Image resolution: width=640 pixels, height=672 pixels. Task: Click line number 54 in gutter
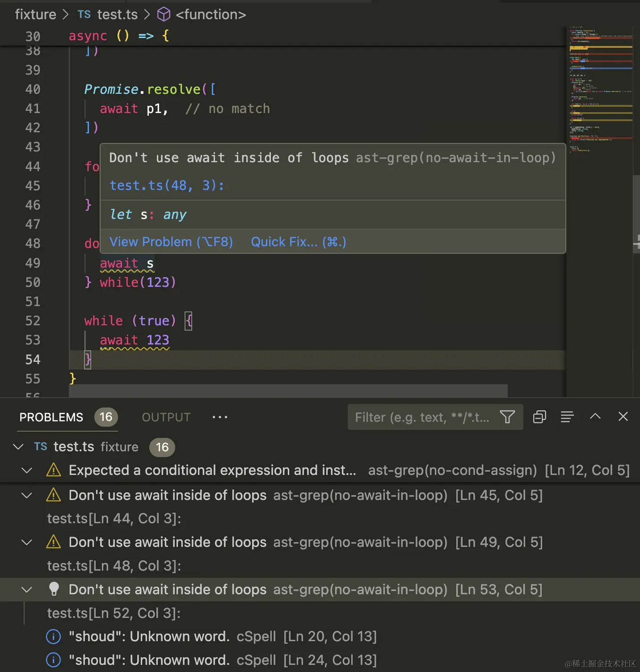[33, 359]
